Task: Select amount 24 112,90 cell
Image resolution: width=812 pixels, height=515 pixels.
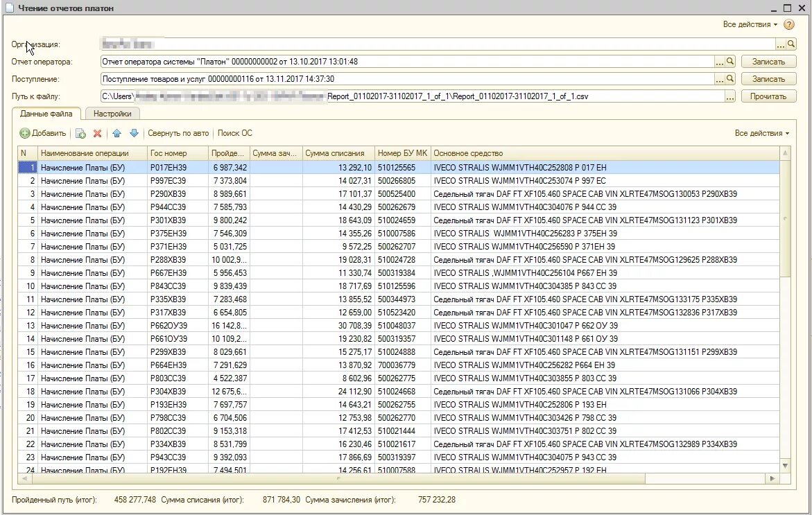Action: tap(338, 392)
